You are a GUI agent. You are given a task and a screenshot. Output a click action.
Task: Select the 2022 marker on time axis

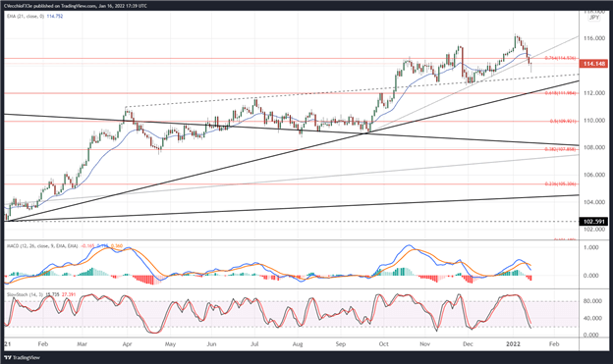[513, 344]
